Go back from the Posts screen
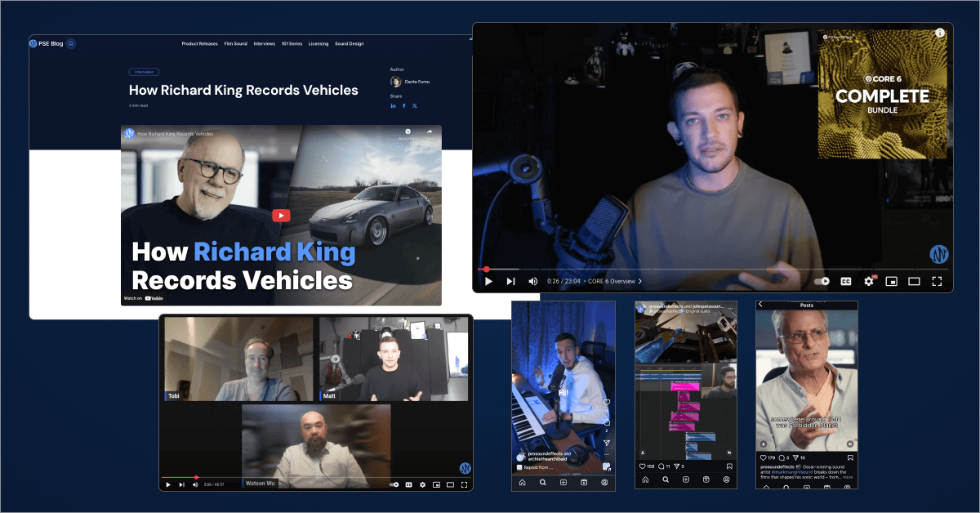 pyautogui.click(x=761, y=305)
